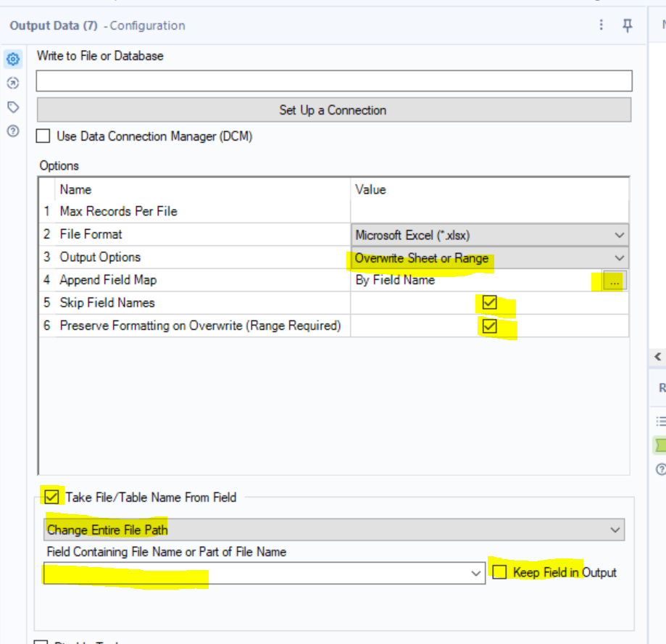Open the navigation tab icon in sidebar
Image resolution: width=666 pixels, height=644 pixels.
pyautogui.click(x=12, y=83)
